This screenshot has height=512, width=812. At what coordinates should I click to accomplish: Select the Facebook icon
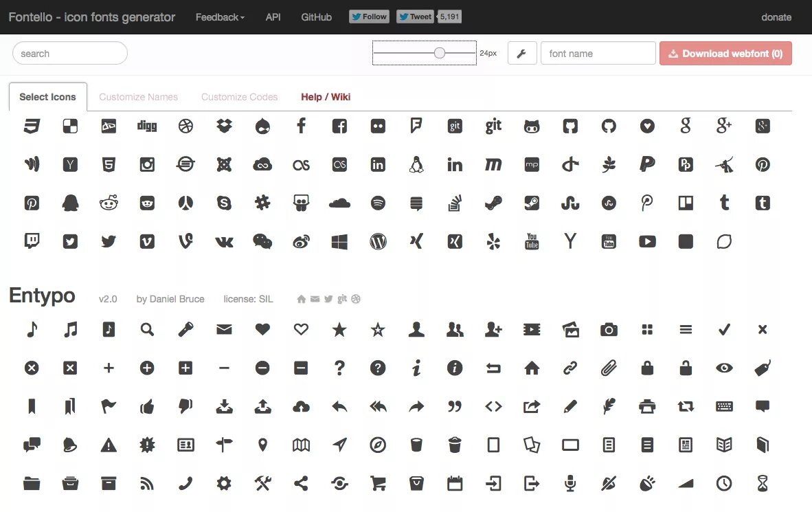point(300,126)
